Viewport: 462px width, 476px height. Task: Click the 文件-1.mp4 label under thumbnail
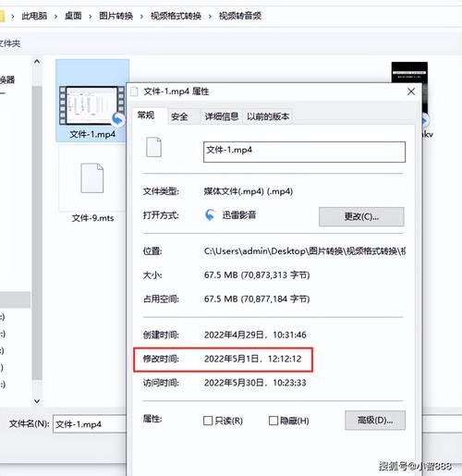tap(92, 134)
